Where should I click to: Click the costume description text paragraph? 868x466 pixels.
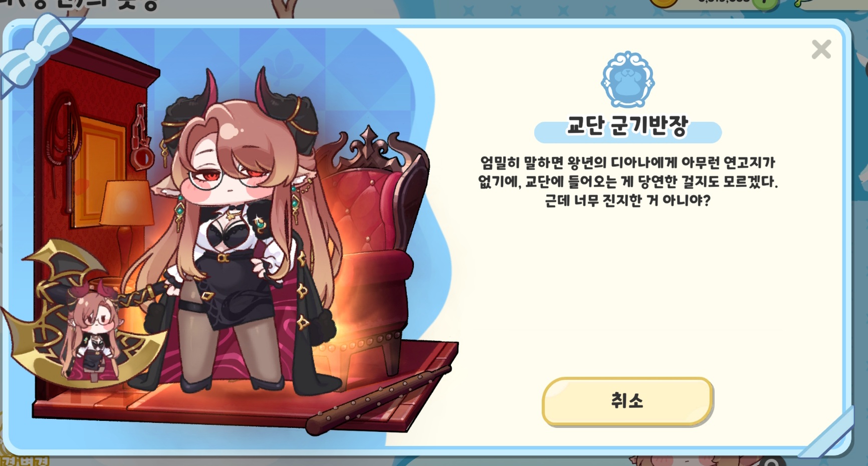(x=627, y=181)
